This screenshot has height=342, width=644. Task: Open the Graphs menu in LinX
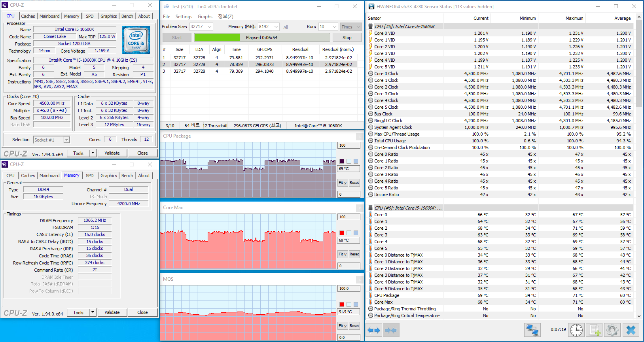pos(205,17)
